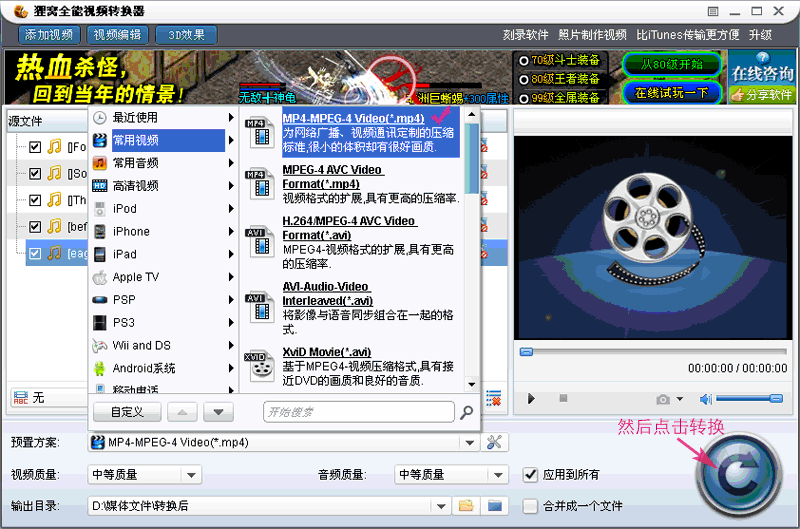
Task: Open preset settings tools icon
Action: (x=494, y=442)
